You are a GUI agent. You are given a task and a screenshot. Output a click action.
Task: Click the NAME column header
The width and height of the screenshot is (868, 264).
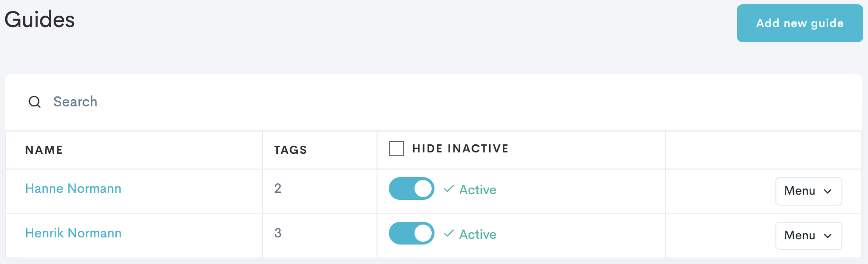44,150
